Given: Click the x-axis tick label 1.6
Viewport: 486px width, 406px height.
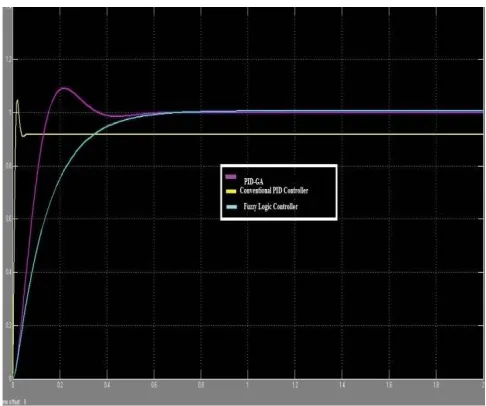Looking at the screenshot, I should click(x=389, y=385).
